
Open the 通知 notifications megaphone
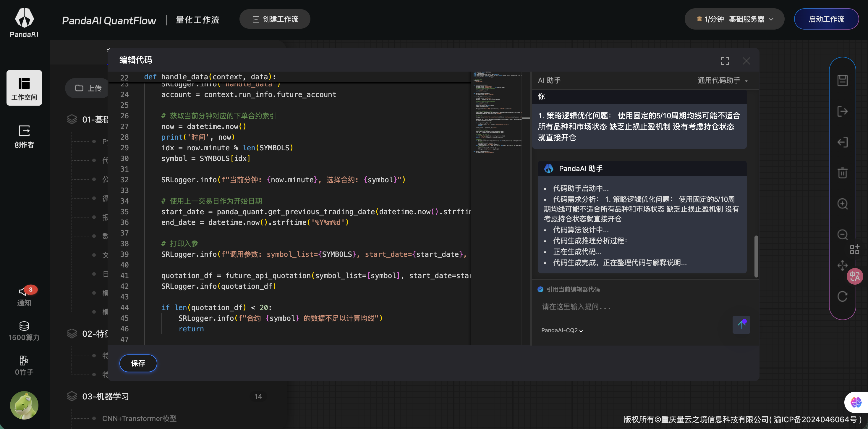[24, 296]
